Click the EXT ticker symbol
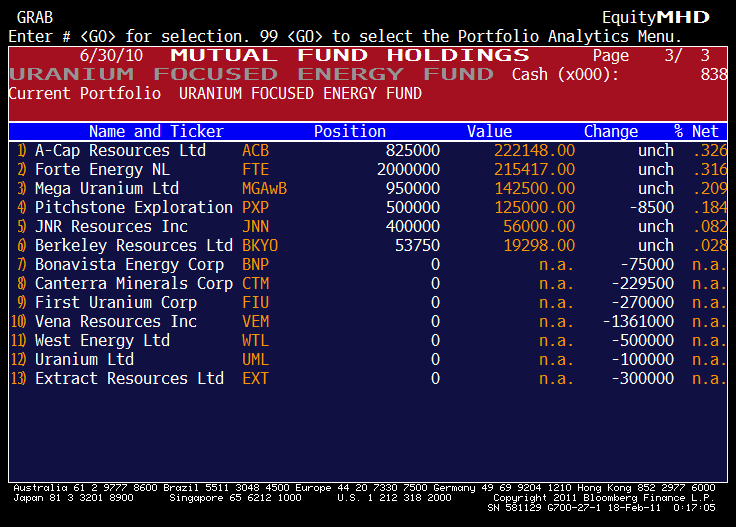The image size is (736, 527). [x=255, y=379]
